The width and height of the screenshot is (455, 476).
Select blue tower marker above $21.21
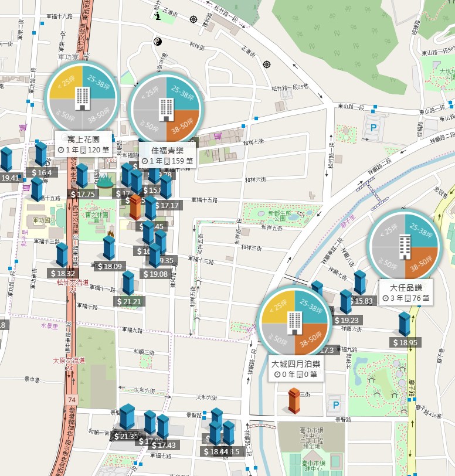tap(128, 283)
